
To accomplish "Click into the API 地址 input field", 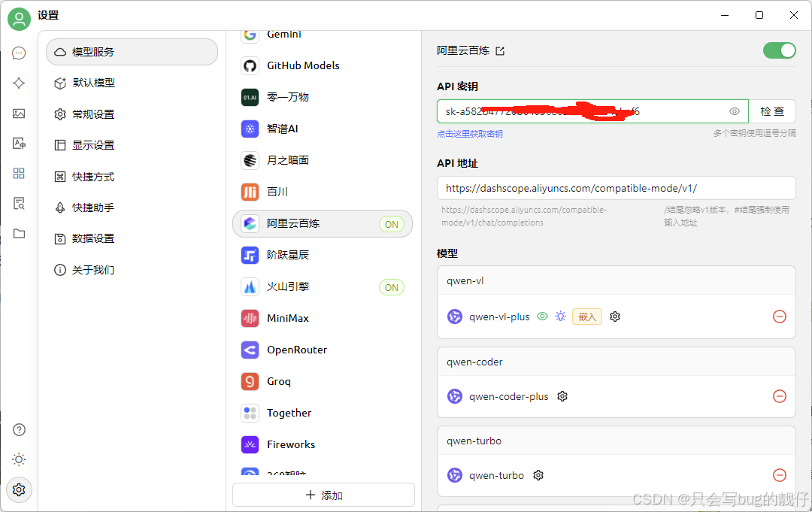I will [x=617, y=188].
